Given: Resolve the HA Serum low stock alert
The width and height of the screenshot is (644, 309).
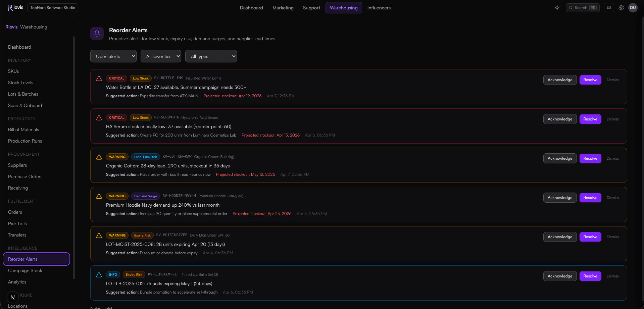Looking at the screenshot, I should click(590, 119).
